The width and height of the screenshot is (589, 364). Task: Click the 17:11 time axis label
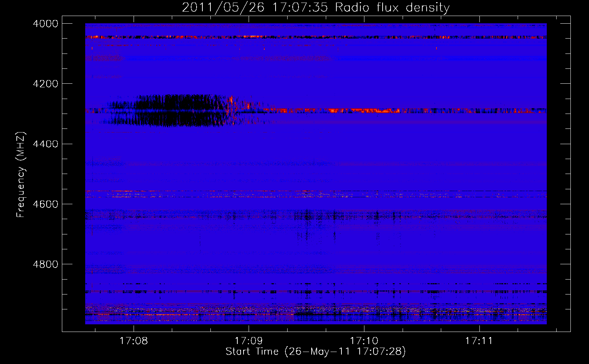click(x=479, y=341)
